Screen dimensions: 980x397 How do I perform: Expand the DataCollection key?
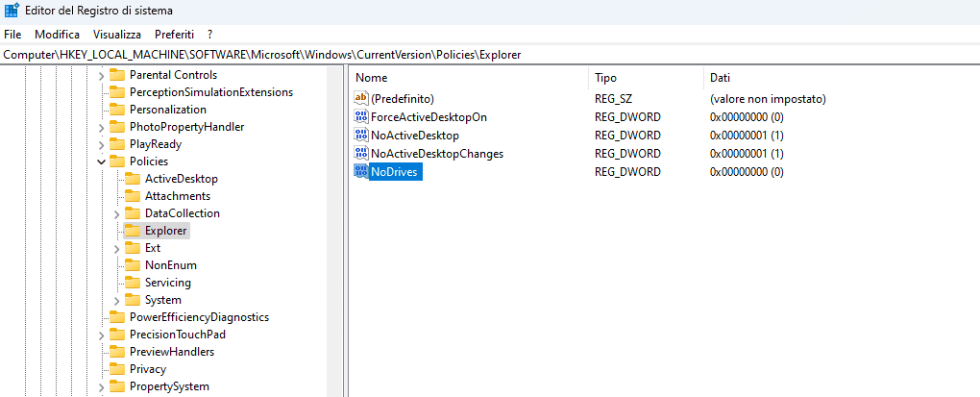click(x=117, y=213)
